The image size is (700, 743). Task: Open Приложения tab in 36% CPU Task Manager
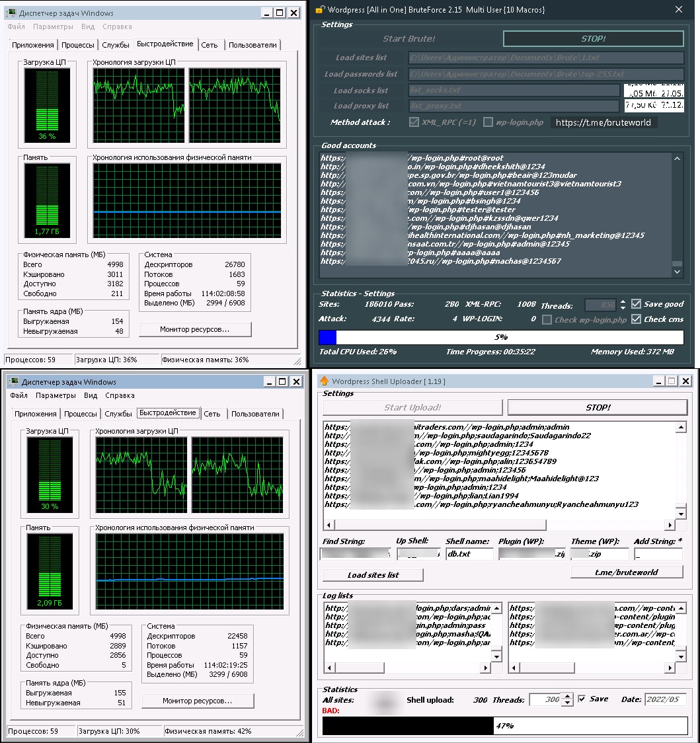point(32,45)
